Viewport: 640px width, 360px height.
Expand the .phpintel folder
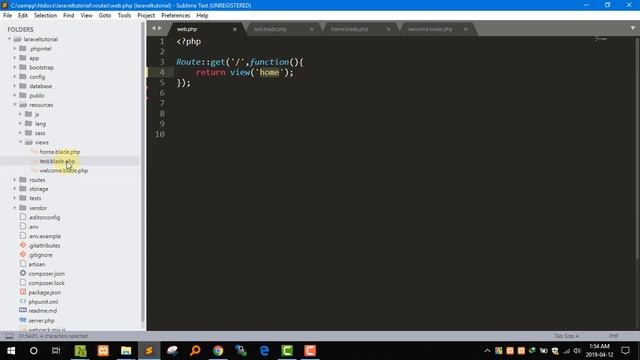point(15,49)
